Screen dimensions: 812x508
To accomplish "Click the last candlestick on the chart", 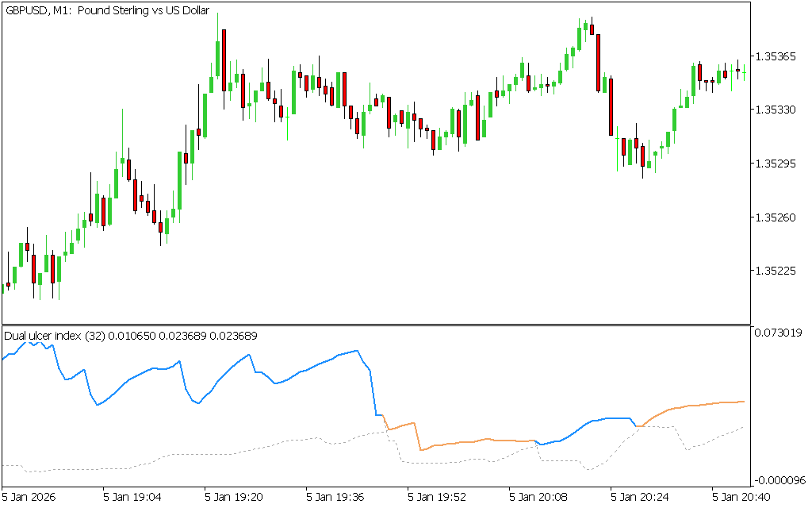I will [x=744, y=71].
